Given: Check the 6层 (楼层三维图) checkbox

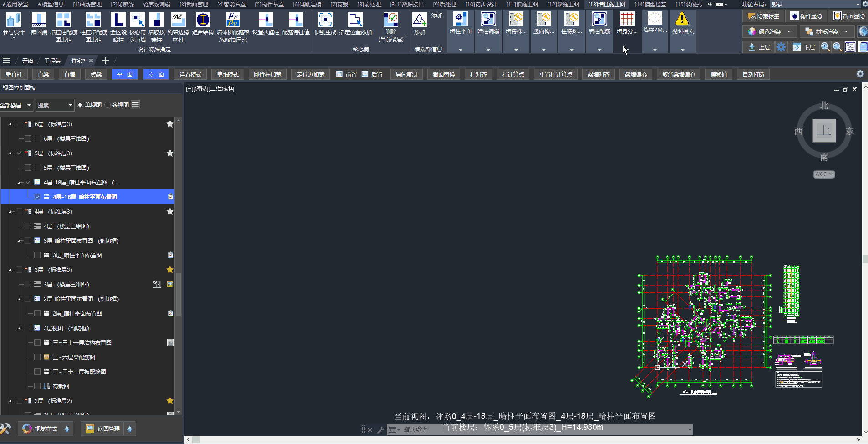Looking at the screenshot, I should pyautogui.click(x=28, y=138).
